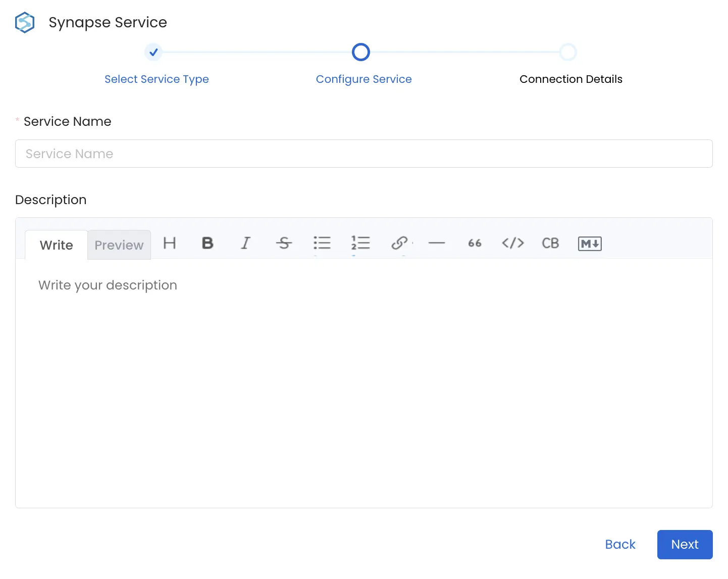Insert a code block using CB icon

[550, 244]
